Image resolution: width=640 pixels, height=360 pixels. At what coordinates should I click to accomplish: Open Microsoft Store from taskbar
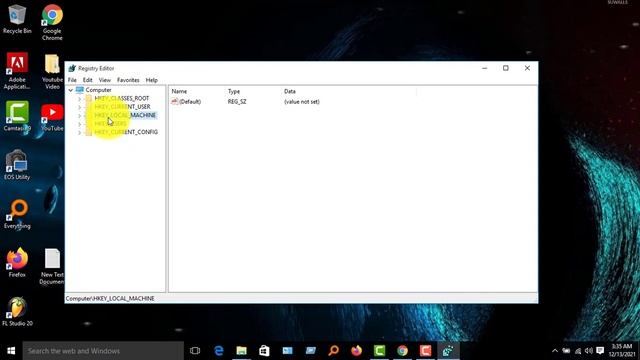pos(264,351)
